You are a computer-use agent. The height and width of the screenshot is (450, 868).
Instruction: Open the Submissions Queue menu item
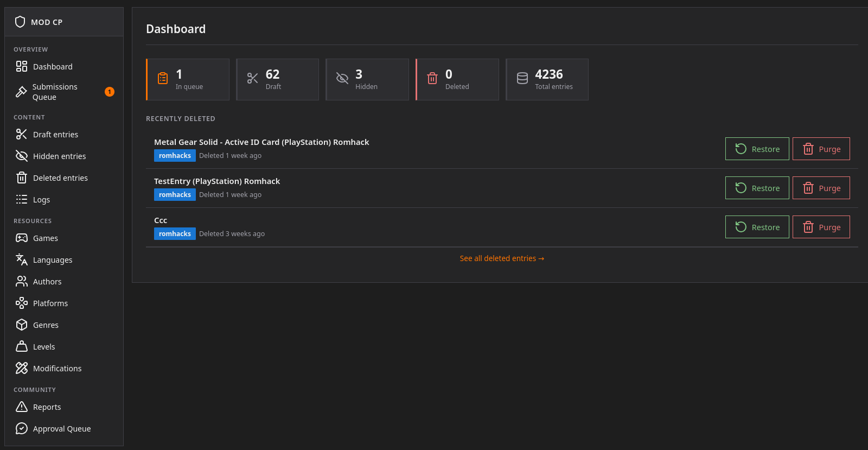tap(64, 92)
